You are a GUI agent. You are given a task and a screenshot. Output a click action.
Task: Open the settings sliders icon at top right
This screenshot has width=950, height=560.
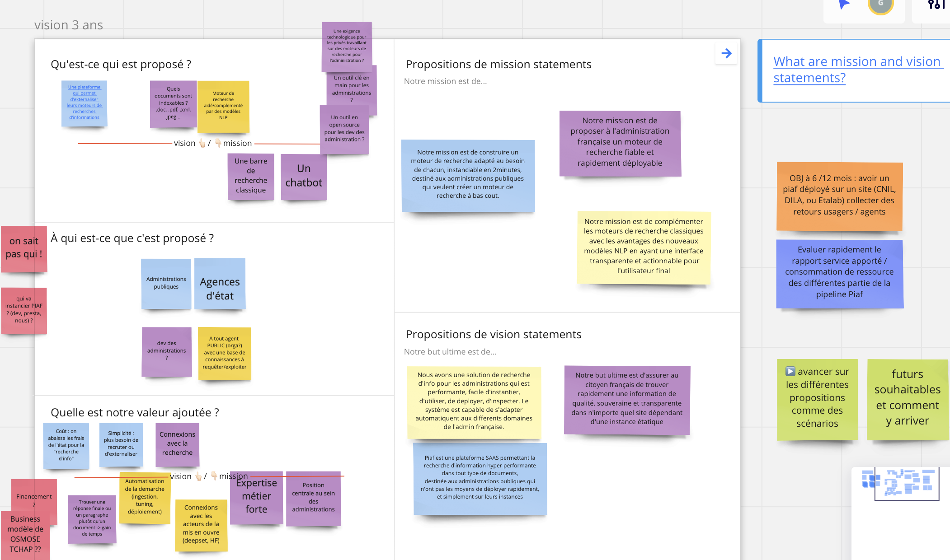pyautogui.click(x=936, y=5)
